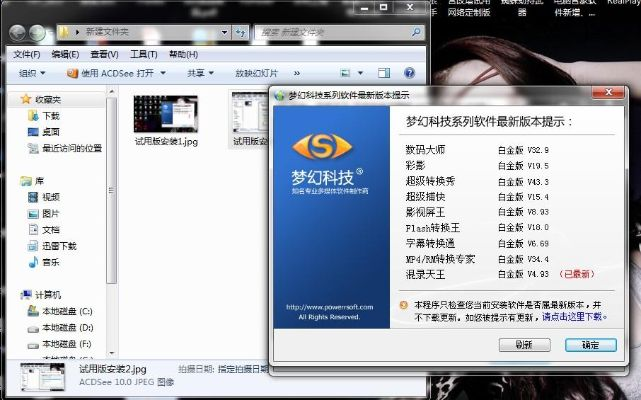Click dialog title bar icon

coord(280,96)
